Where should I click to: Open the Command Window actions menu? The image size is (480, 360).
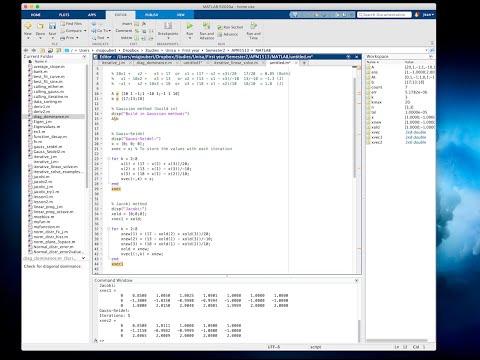tap(356, 281)
